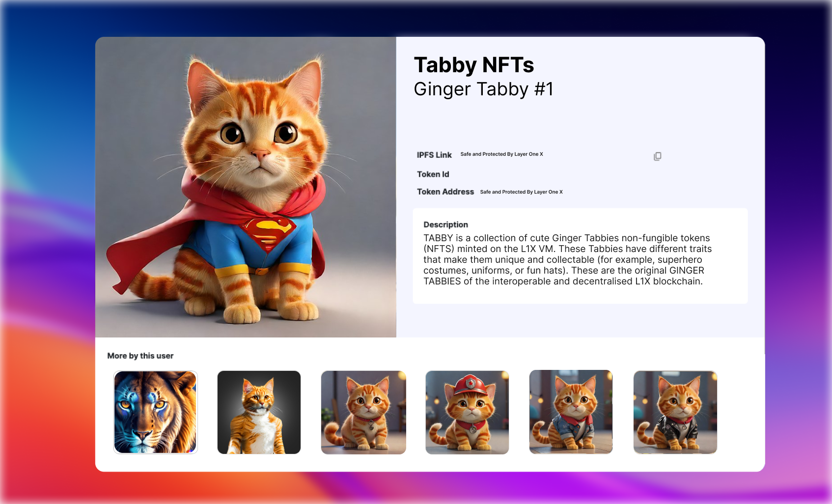Copy the IPFS link with the copy icon

click(657, 156)
